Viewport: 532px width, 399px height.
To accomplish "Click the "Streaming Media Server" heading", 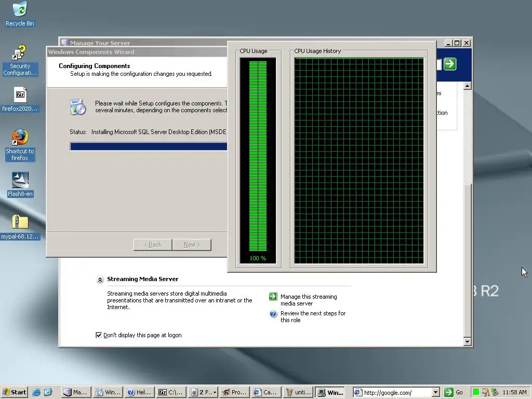I will click(x=142, y=279).
